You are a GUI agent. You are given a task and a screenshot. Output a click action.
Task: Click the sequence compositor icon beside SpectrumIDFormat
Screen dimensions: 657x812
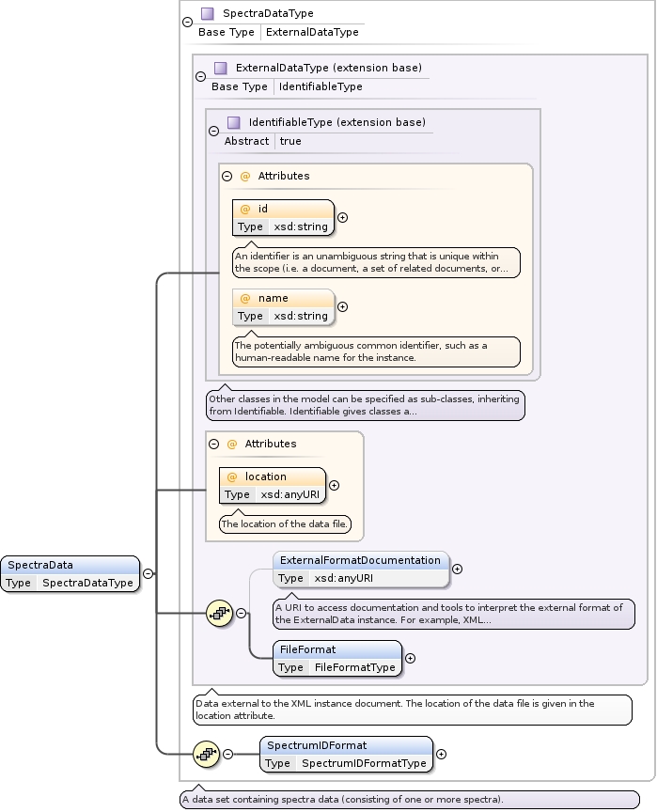coord(206,754)
